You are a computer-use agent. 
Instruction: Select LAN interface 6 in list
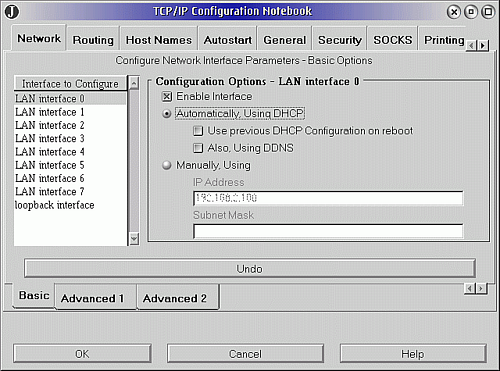70,178
